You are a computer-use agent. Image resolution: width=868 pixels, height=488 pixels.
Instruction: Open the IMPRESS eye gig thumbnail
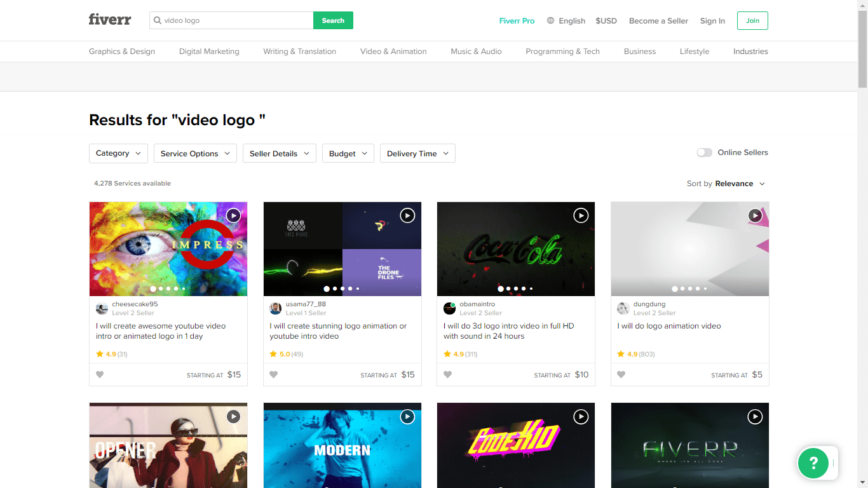point(168,249)
